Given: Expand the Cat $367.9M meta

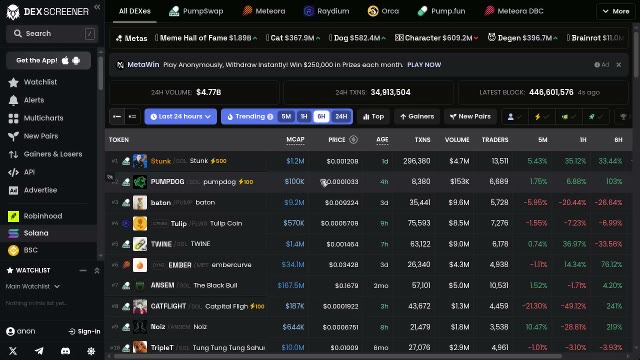Looking at the screenshot, I should coord(293,38).
